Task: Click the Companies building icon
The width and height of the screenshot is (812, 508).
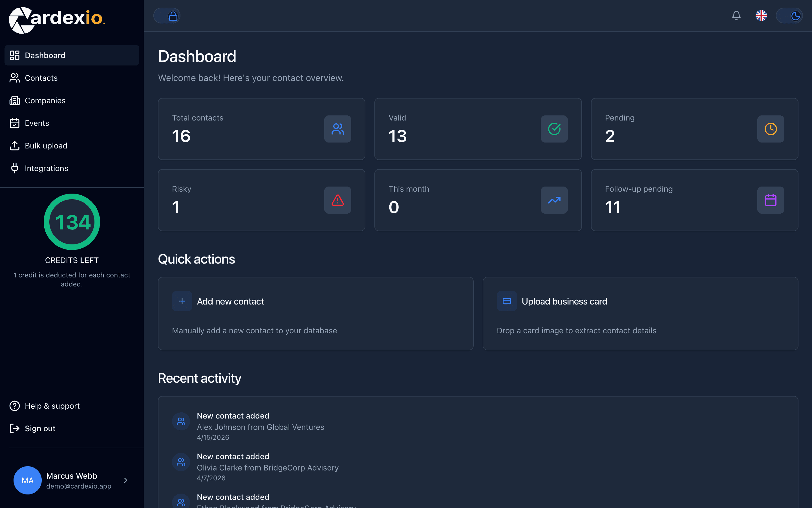Action: 14,100
